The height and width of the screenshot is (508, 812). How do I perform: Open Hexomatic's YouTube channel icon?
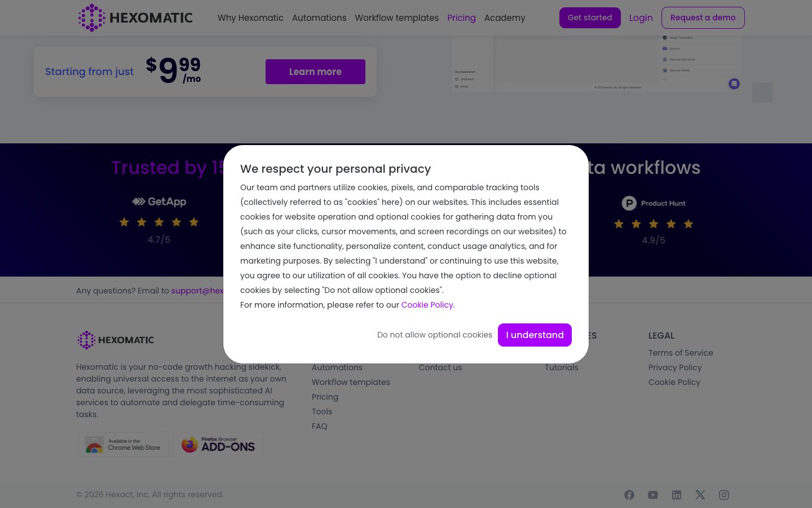[x=653, y=495]
